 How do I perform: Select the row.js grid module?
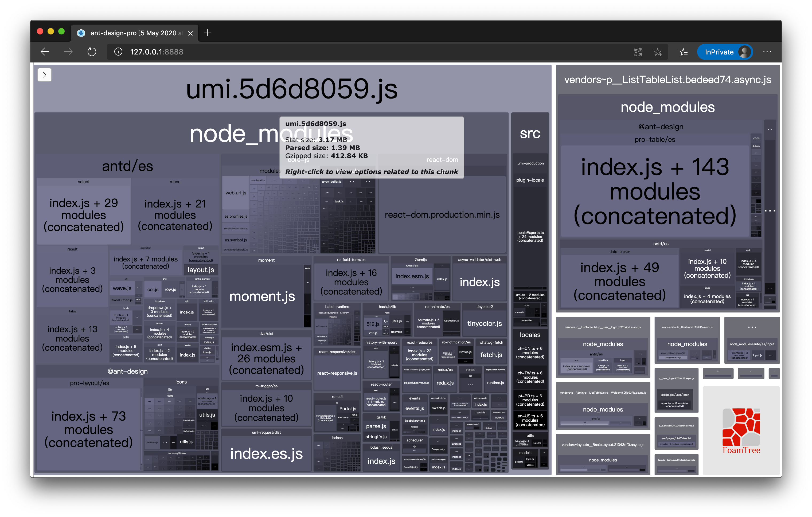point(170,289)
